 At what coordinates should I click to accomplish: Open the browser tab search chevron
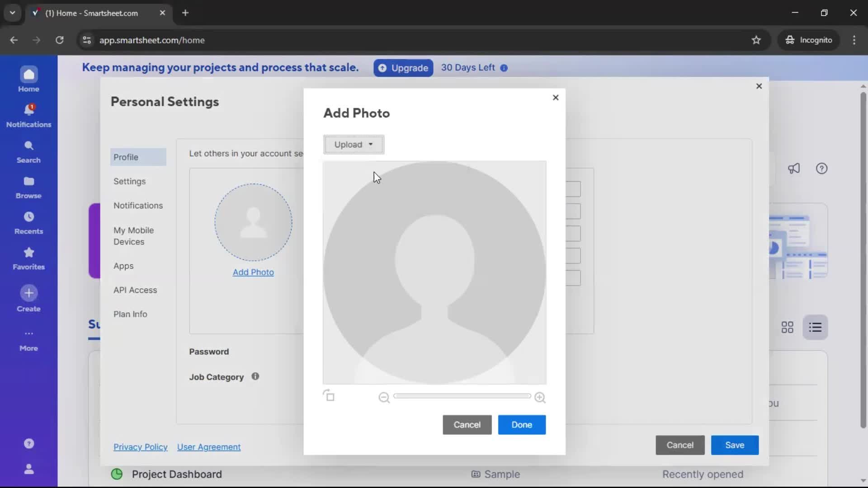click(x=13, y=13)
